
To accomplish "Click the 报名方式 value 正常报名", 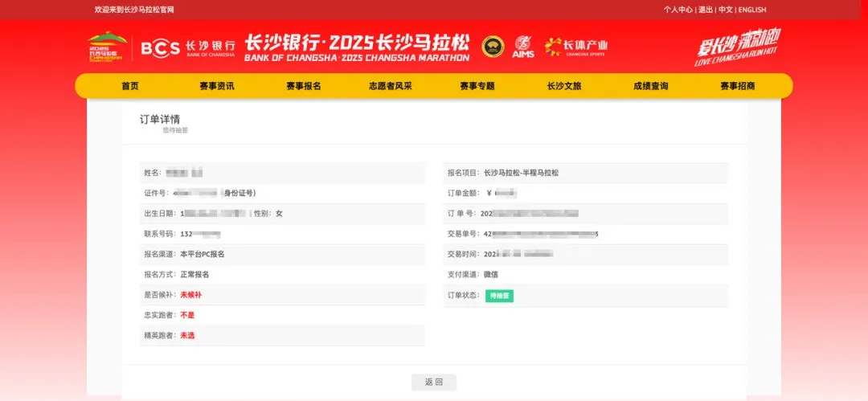I will [194, 274].
